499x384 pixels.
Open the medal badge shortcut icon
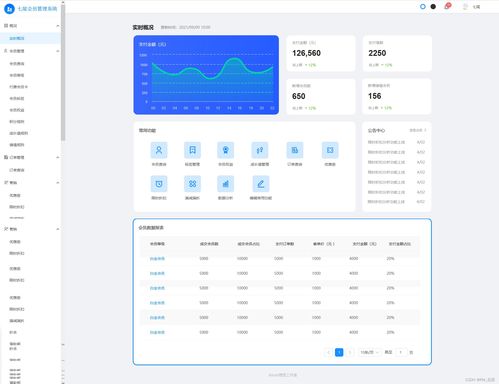click(x=226, y=150)
